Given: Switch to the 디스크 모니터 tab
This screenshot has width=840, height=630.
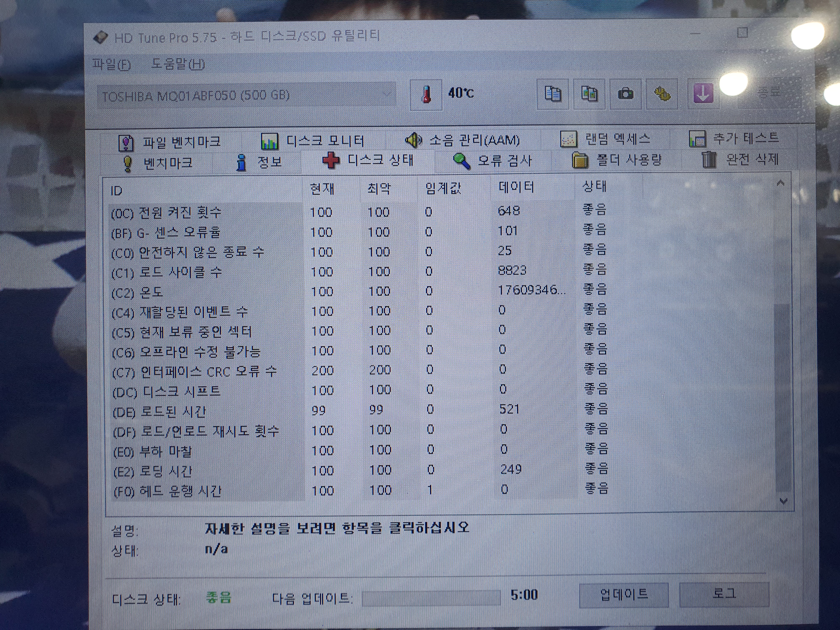Looking at the screenshot, I should coord(312,141).
